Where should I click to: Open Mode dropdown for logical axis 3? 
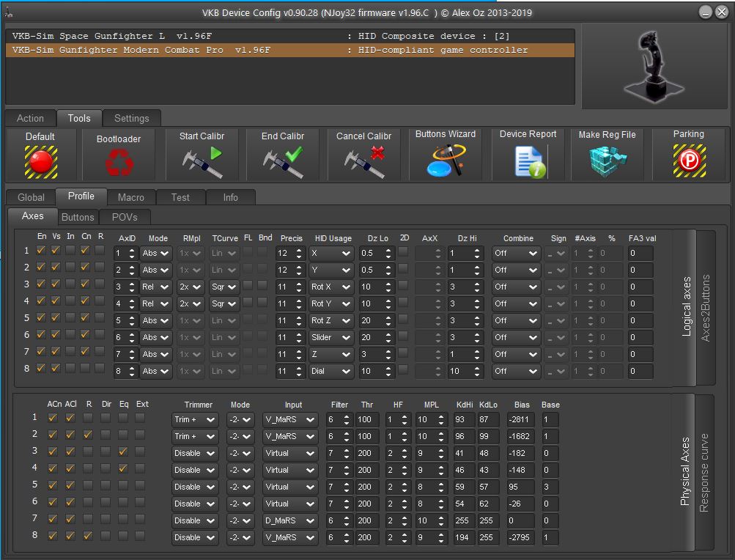pos(155,287)
